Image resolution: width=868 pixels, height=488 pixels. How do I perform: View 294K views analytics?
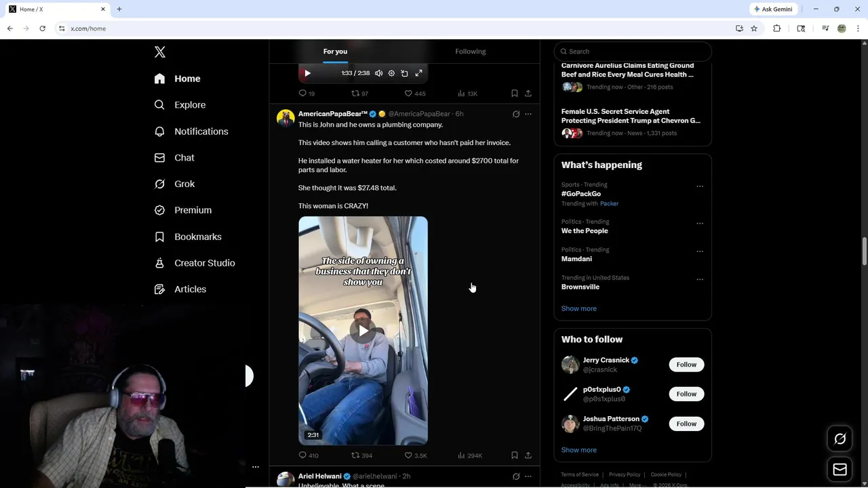click(x=470, y=455)
